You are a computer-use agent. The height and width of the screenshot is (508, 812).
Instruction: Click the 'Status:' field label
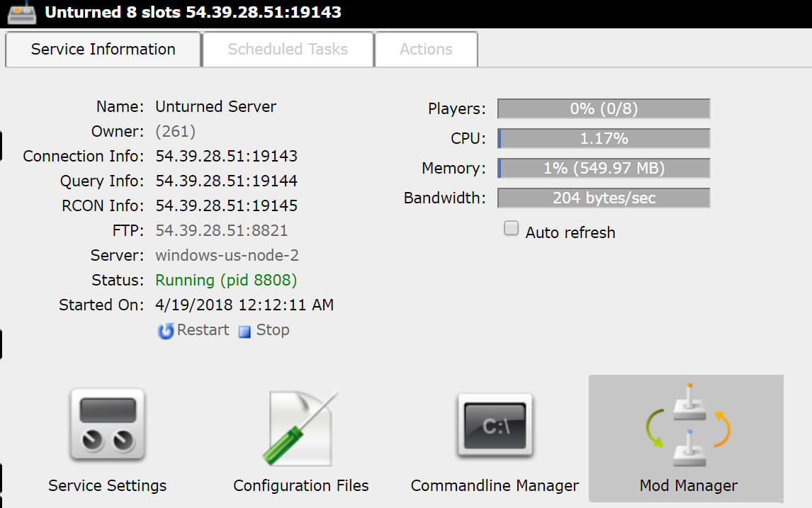coord(118,280)
